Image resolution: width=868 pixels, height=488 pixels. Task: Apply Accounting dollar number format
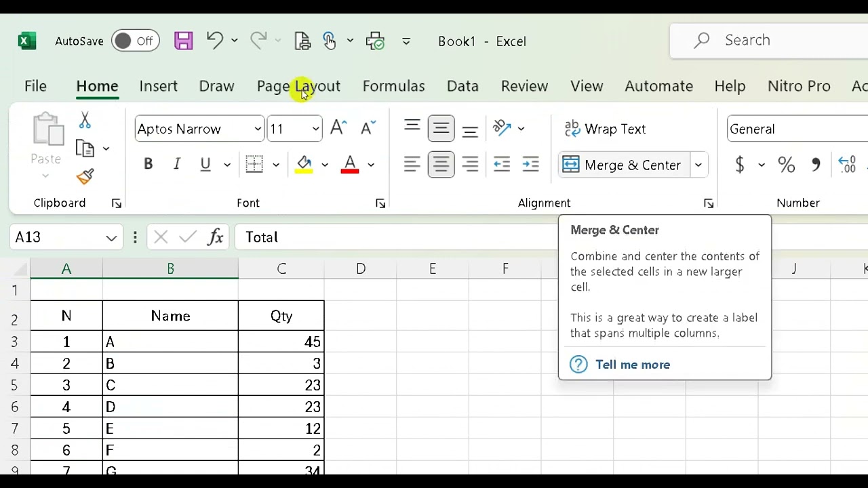point(740,164)
